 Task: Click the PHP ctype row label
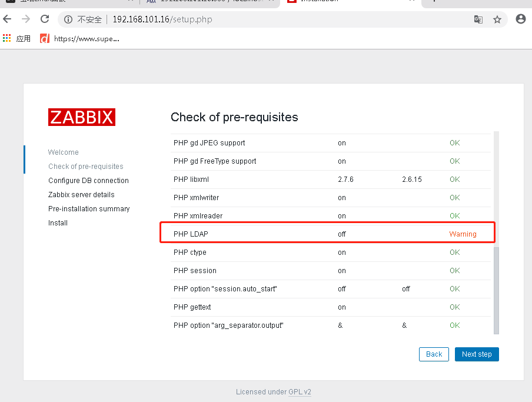click(190, 253)
